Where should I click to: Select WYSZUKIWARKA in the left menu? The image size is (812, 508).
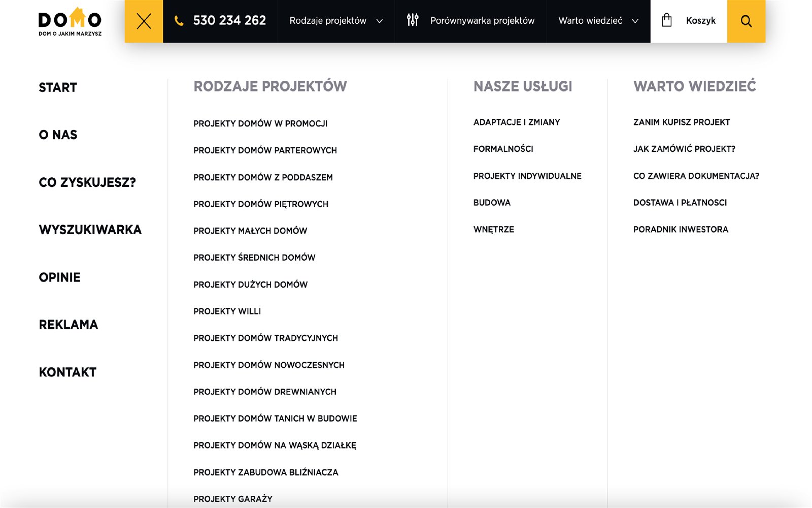pyautogui.click(x=90, y=230)
